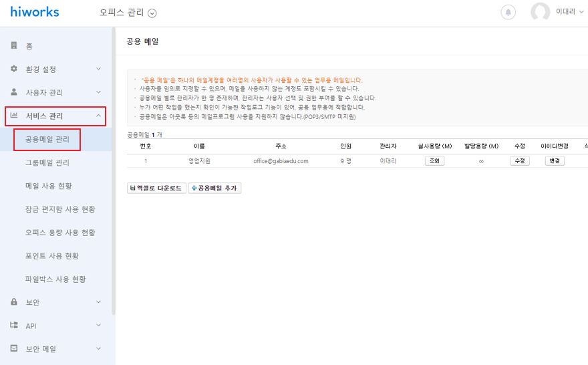
Task: Click the 수정 button in table row
Action: (x=519, y=161)
